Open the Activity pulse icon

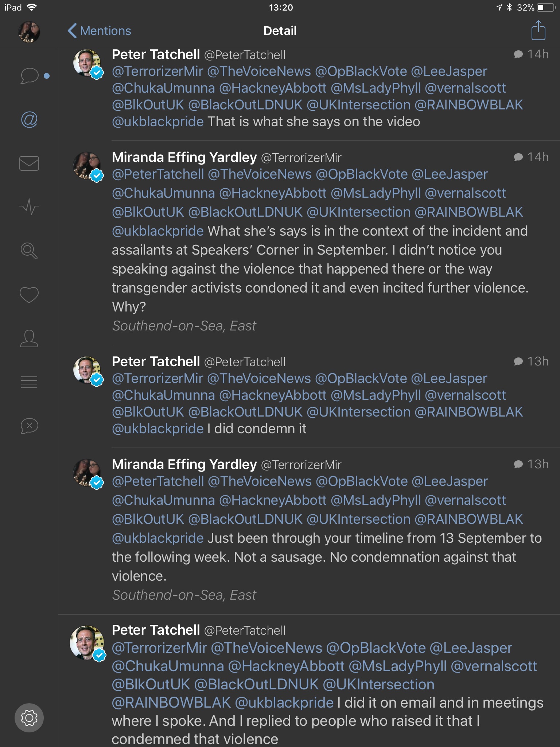click(x=29, y=207)
